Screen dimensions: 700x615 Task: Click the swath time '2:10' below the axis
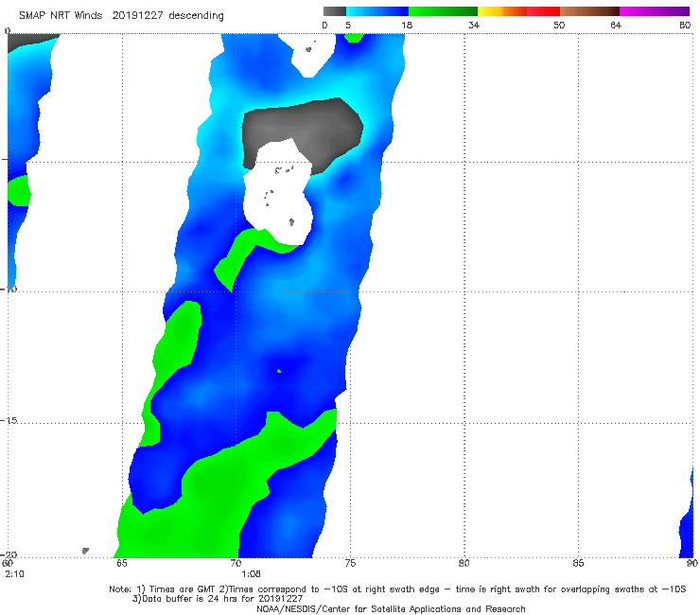pos(14,574)
